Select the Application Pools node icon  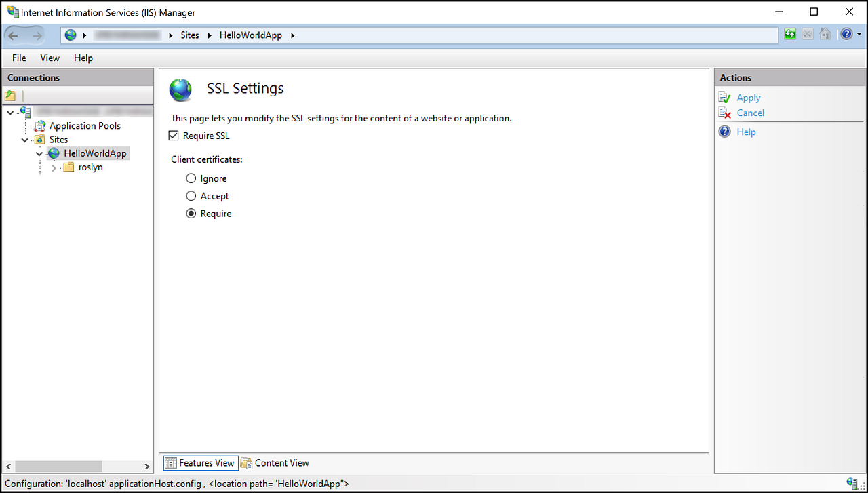41,125
